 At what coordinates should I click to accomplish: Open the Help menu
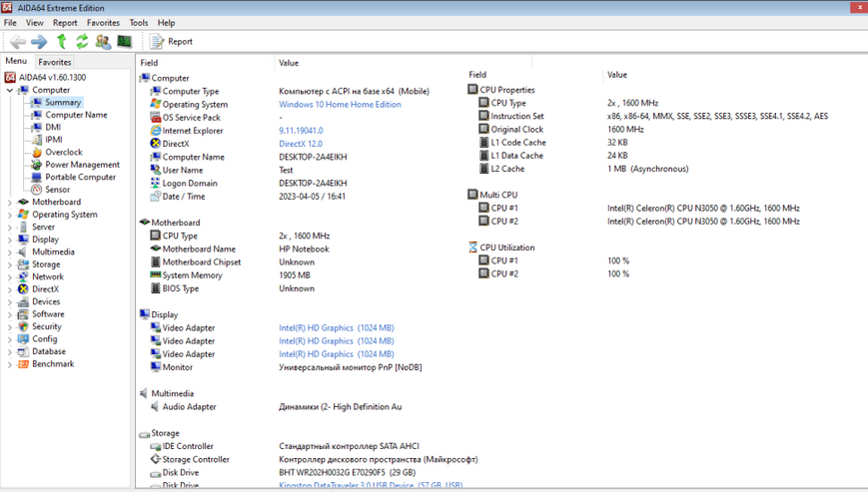click(166, 23)
